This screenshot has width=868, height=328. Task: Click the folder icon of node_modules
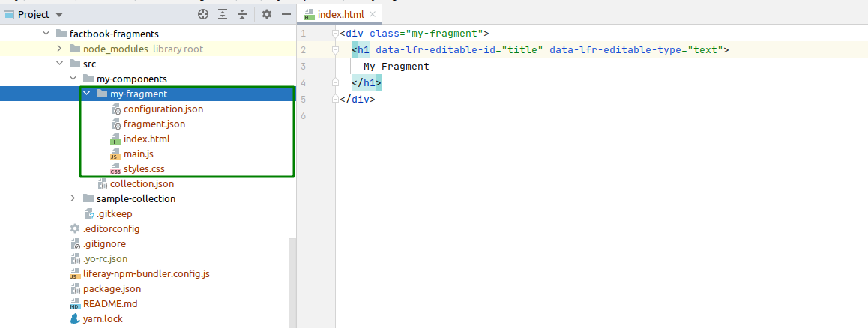[x=75, y=49]
